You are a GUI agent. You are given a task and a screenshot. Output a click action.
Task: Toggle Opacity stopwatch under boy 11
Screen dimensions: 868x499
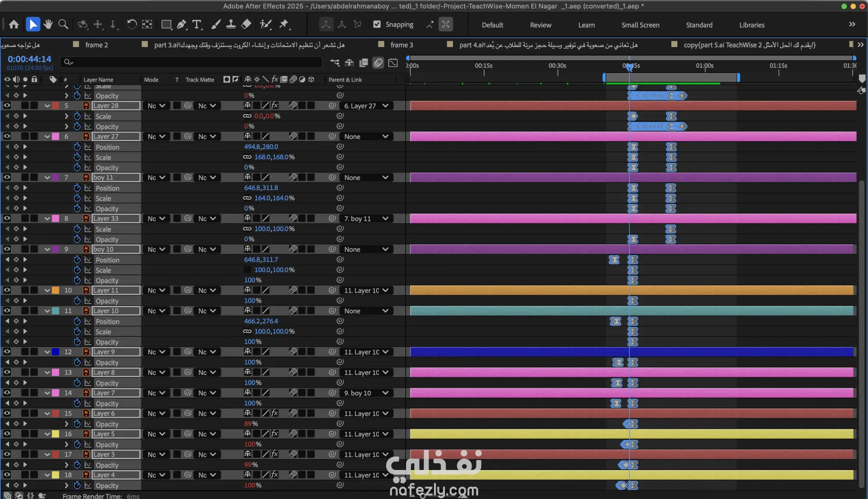pos(77,208)
